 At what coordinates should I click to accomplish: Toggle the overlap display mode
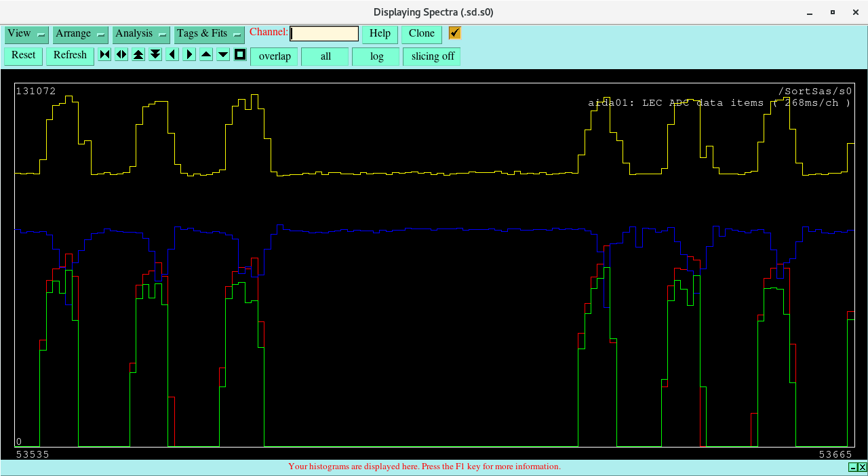click(x=275, y=56)
